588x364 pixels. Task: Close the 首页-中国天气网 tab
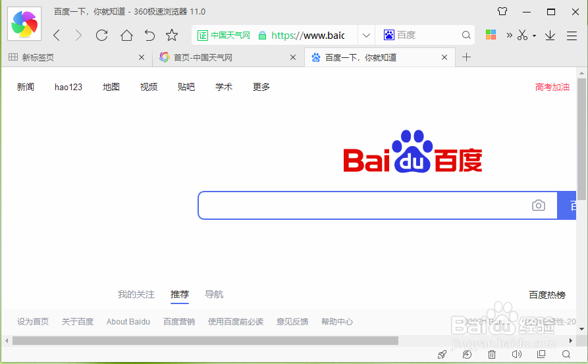293,57
